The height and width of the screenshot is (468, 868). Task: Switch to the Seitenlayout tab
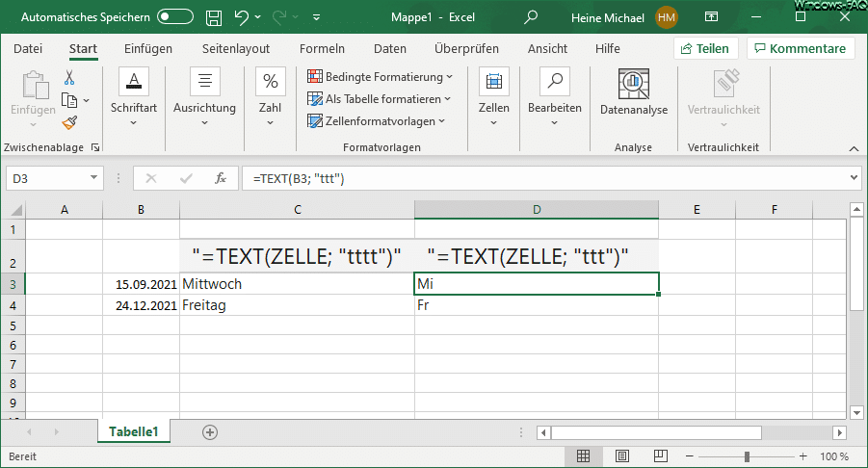point(236,49)
